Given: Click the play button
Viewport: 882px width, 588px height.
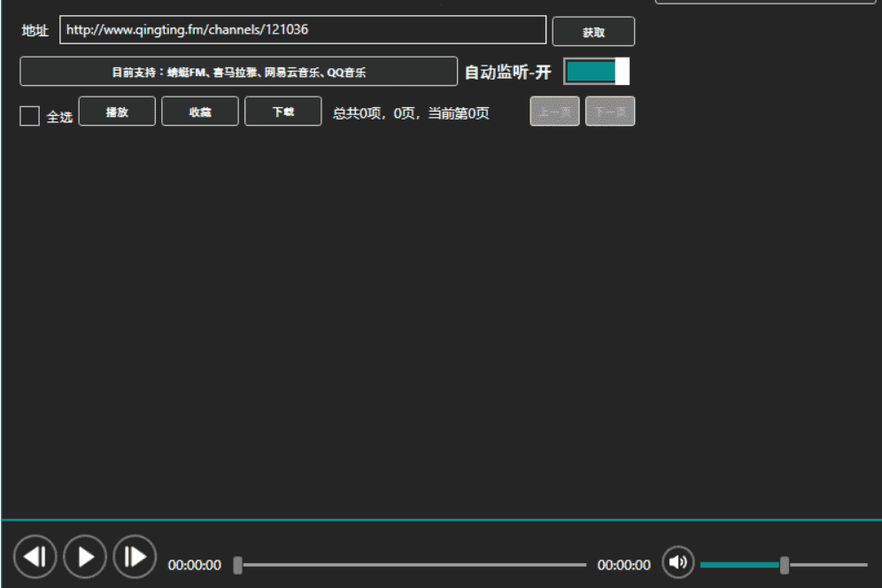Looking at the screenshot, I should [85, 557].
